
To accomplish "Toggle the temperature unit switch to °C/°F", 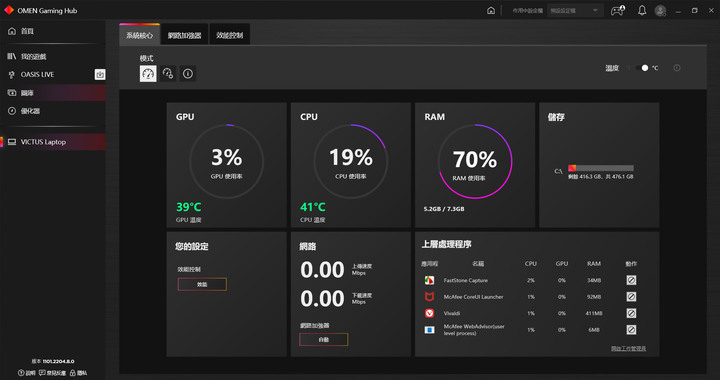I will click(x=641, y=68).
